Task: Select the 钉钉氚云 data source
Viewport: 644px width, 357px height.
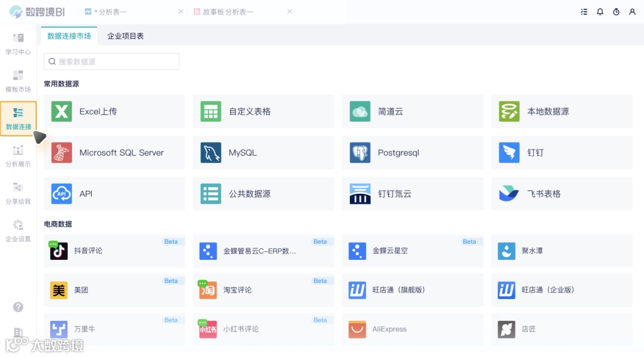Action: (413, 194)
